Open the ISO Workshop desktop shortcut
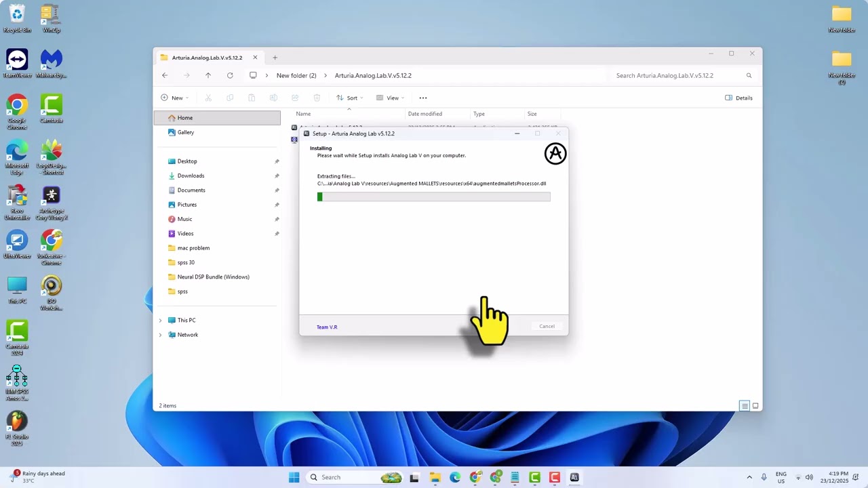The image size is (868, 488). (x=51, y=293)
